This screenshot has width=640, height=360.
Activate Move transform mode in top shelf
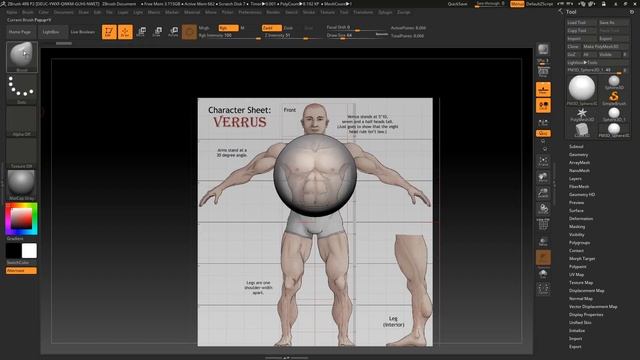[x=141, y=31]
